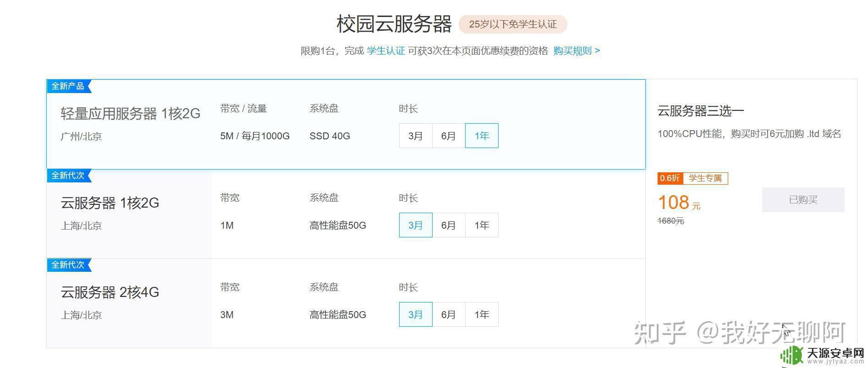Click 全新代次 tag on 云服务器 1核2G
The height and width of the screenshot is (368, 868).
click(x=69, y=176)
